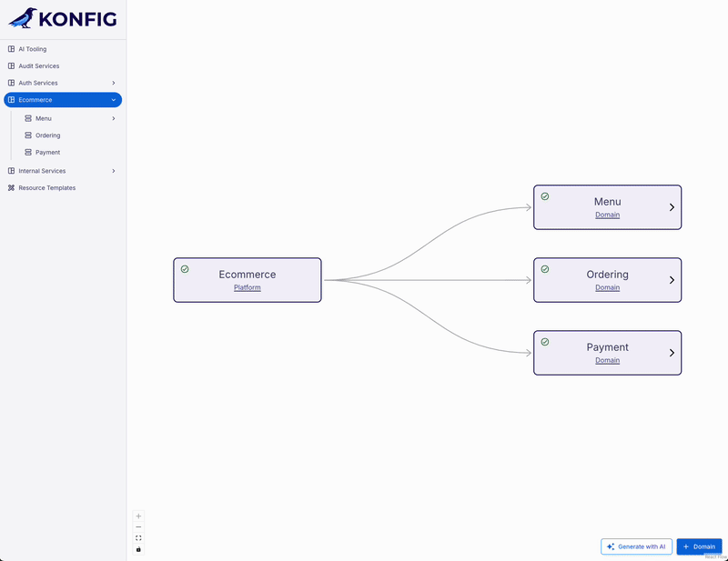Open the Domain link under Ordering node

[x=607, y=287]
